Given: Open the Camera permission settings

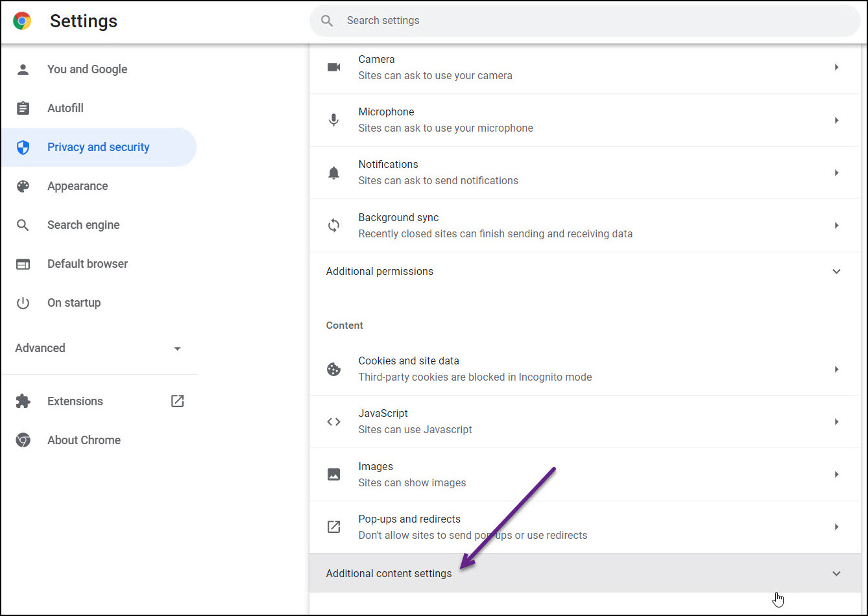Looking at the screenshot, I should coord(585,67).
